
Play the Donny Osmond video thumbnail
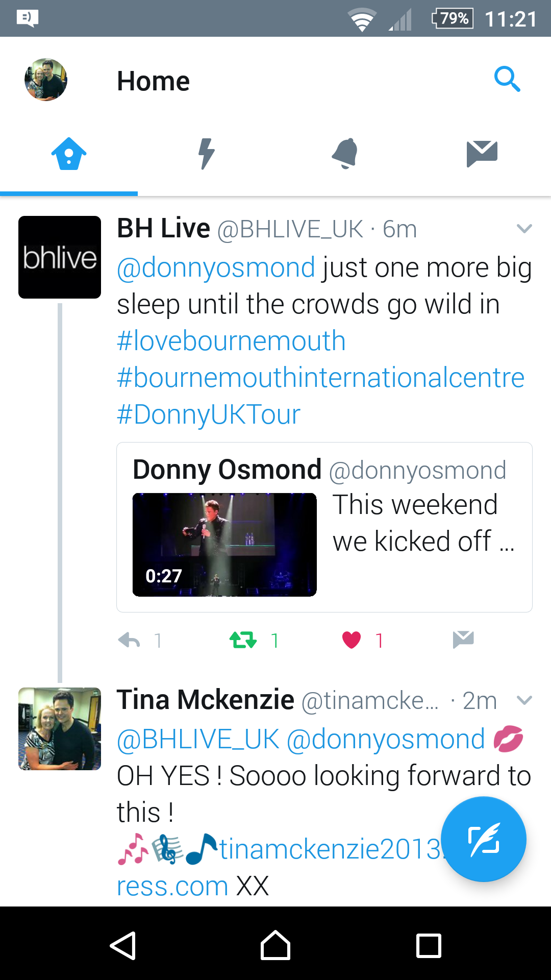coord(224,545)
